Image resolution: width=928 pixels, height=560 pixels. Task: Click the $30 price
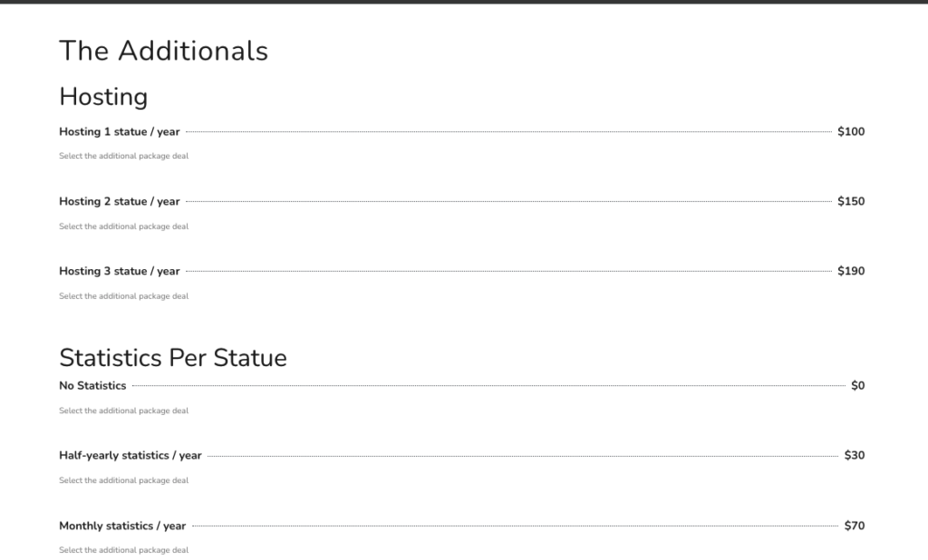[x=854, y=456]
